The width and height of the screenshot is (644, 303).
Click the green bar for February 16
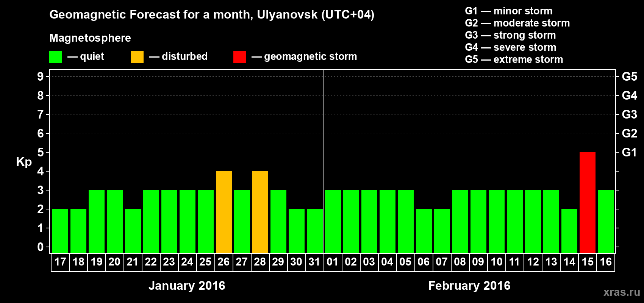click(606, 221)
